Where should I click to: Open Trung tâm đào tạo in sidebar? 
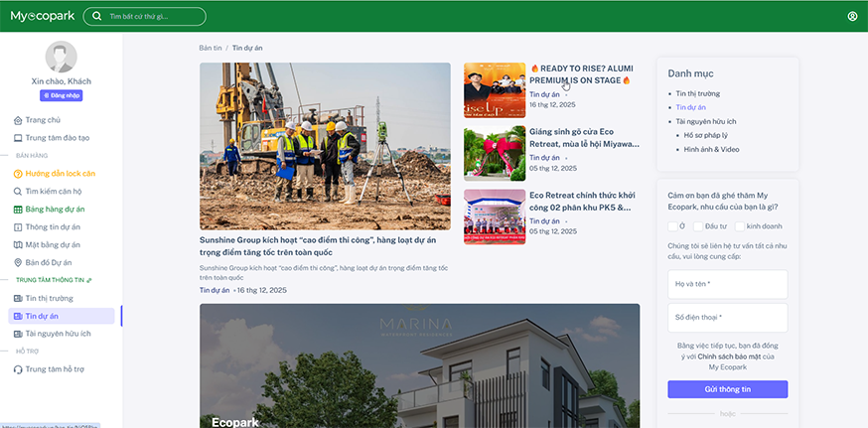tap(57, 138)
